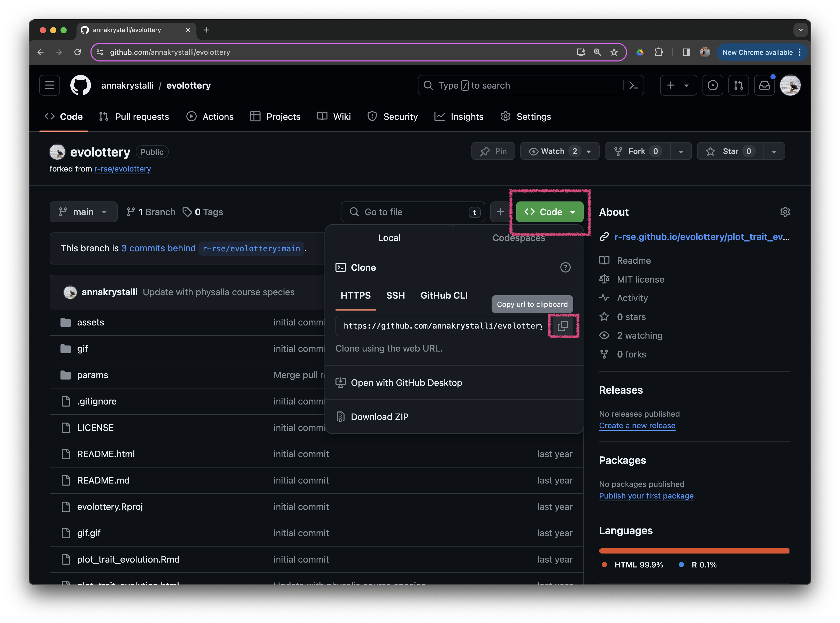This screenshot has width=840, height=623.
Task: Open the gif folder
Action: click(82, 348)
